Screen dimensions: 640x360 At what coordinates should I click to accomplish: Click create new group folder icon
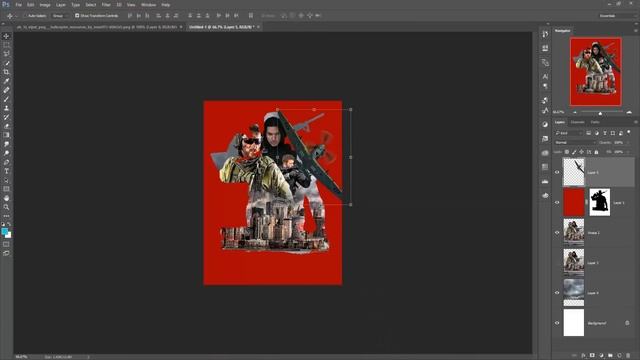[610, 356]
